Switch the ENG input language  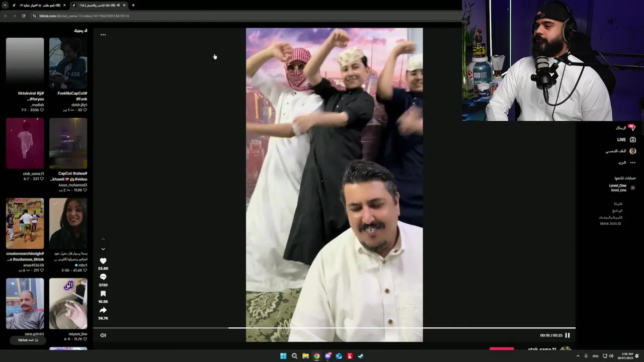click(x=596, y=356)
